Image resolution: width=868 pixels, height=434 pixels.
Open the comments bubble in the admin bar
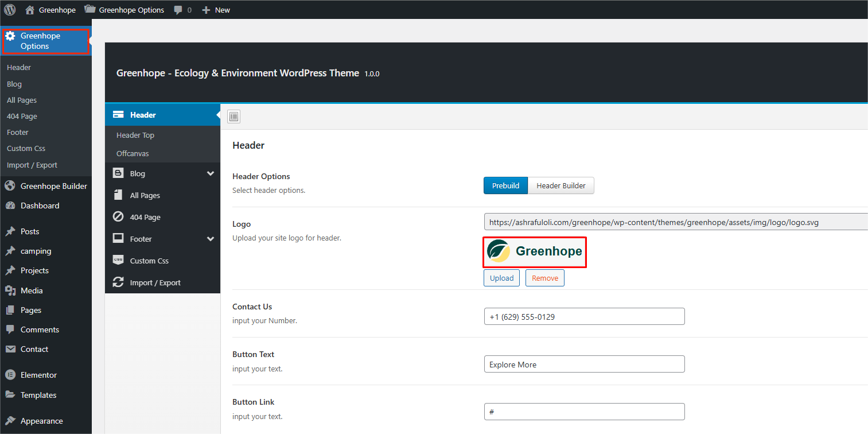178,10
